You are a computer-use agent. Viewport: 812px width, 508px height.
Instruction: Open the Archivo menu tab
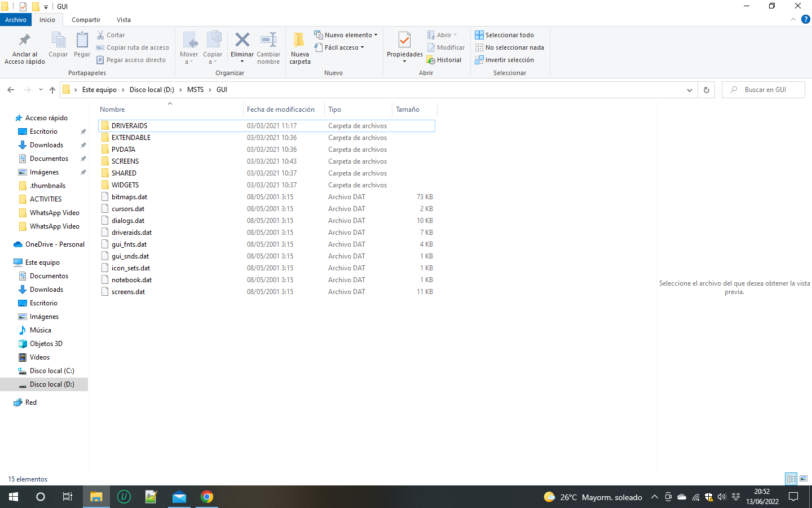click(x=16, y=20)
